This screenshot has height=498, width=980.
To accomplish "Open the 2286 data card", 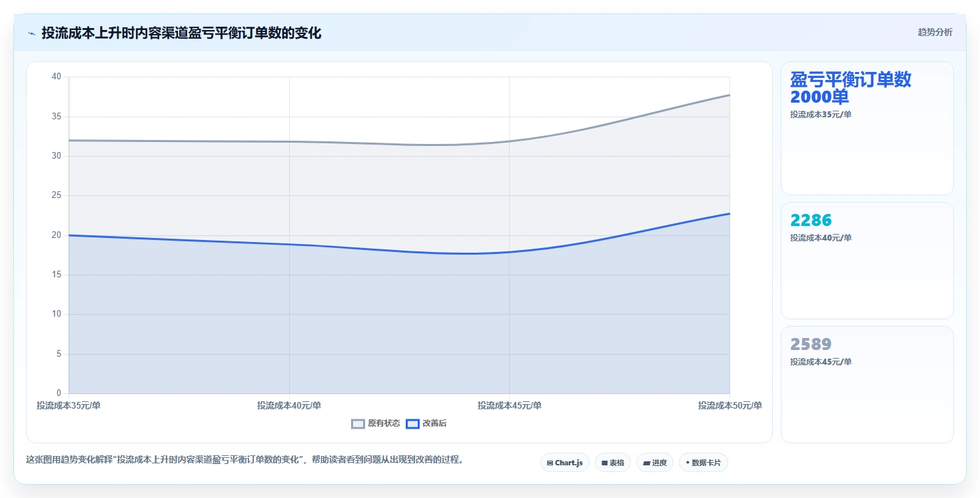I will (867, 261).
